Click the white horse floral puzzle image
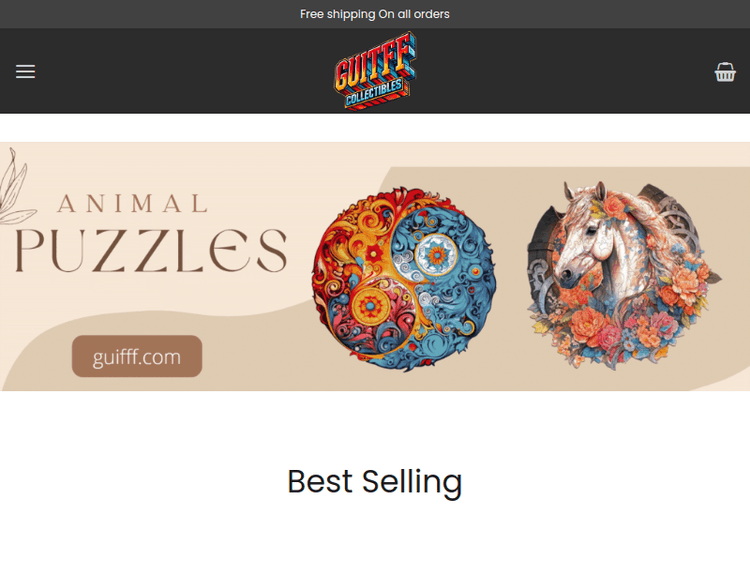The image size is (750, 563). 623,276
